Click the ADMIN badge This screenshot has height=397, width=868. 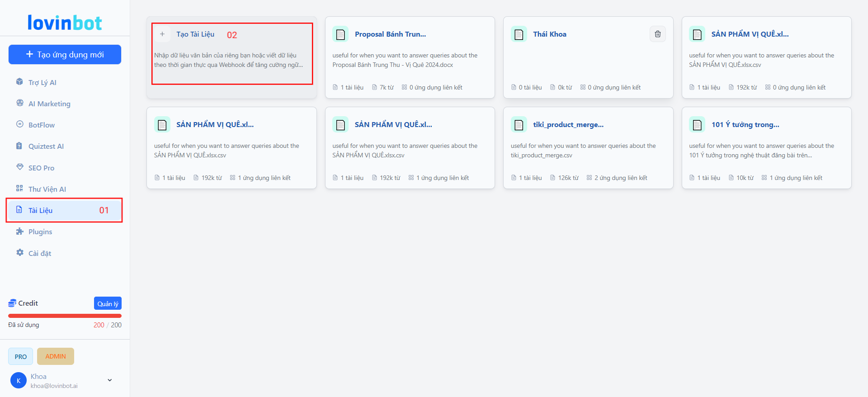[56, 356]
